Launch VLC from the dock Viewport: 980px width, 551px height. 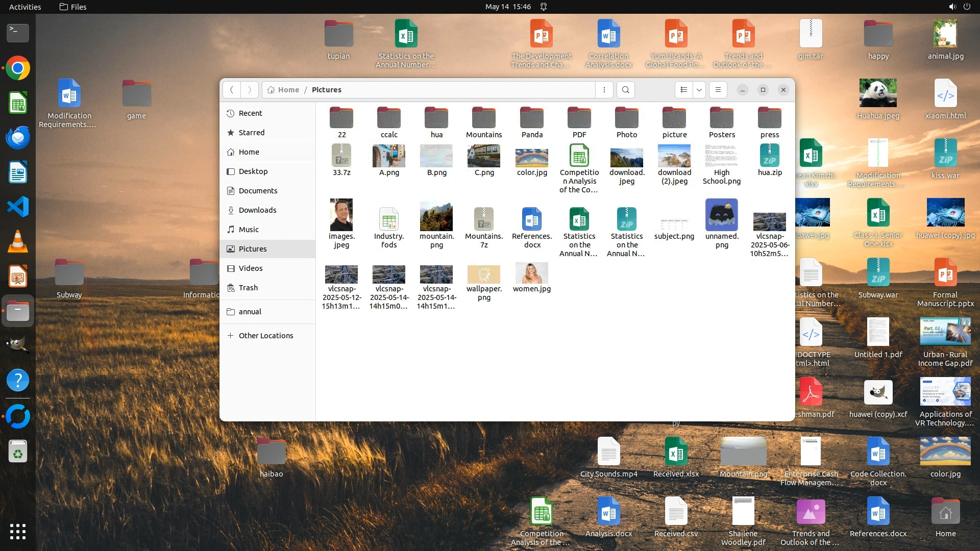(x=18, y=241)
